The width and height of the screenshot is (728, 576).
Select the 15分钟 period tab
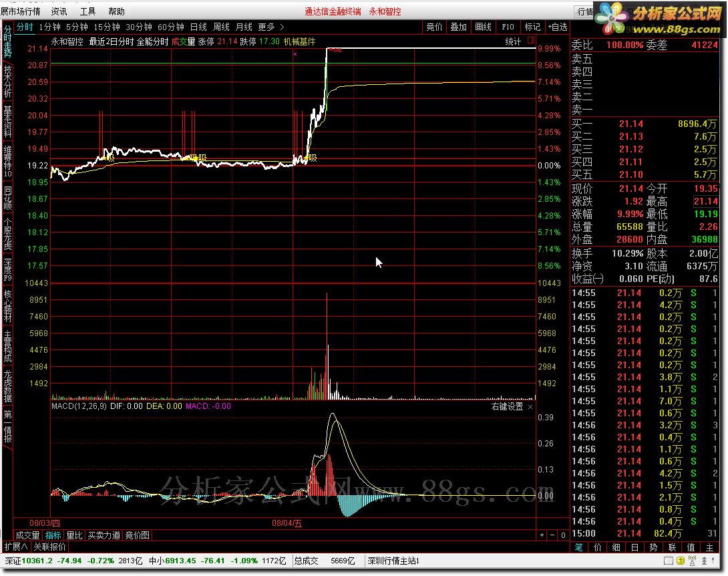107,27
